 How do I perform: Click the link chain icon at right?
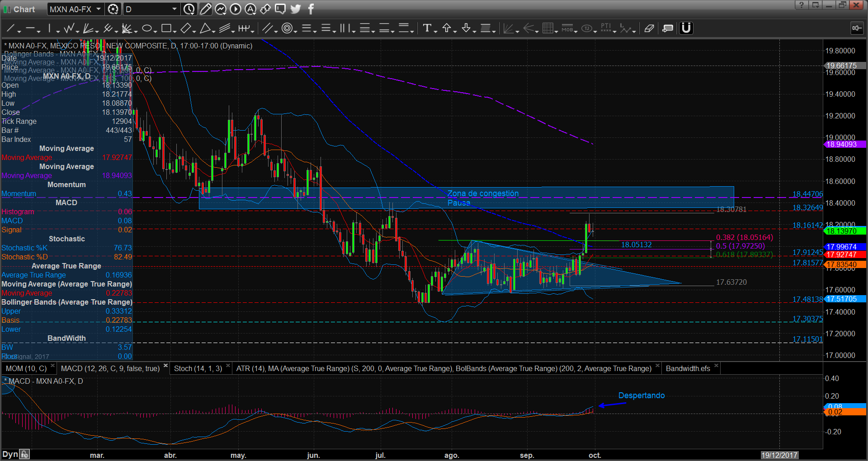coord(857,28)
